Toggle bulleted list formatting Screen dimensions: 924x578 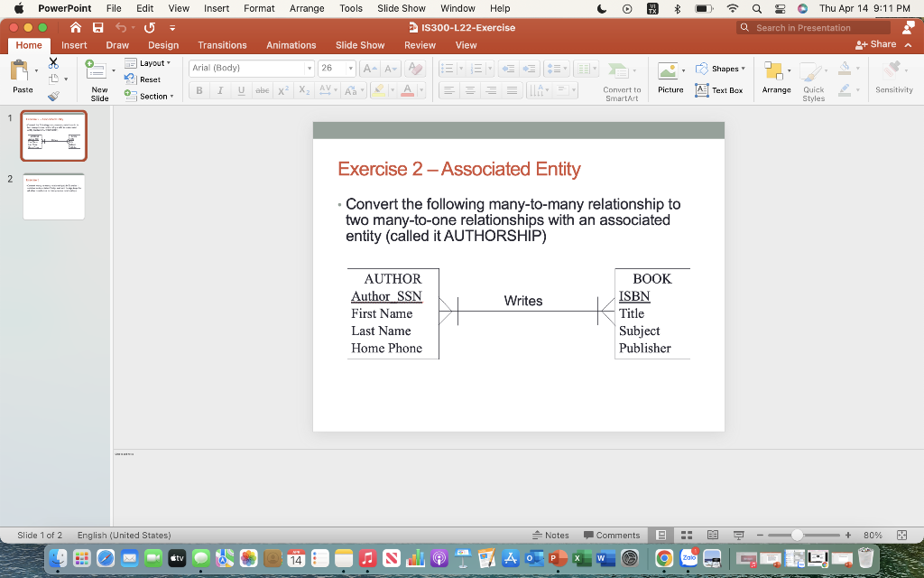click(449, 68)
